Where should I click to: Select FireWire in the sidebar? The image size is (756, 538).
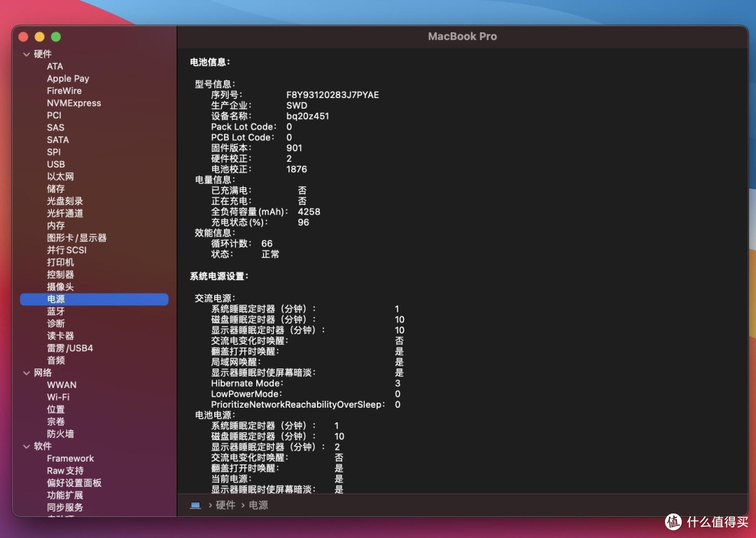pos(64,90)
